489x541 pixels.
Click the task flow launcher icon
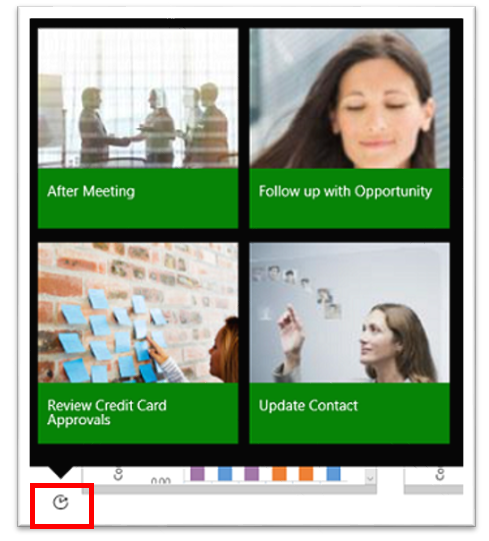pos(61,502)
